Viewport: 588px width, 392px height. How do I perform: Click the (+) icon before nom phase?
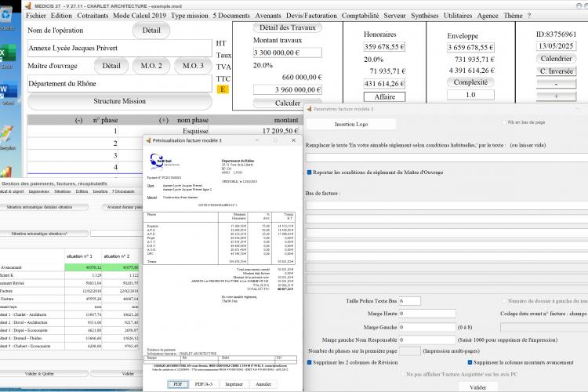point(164,121)
